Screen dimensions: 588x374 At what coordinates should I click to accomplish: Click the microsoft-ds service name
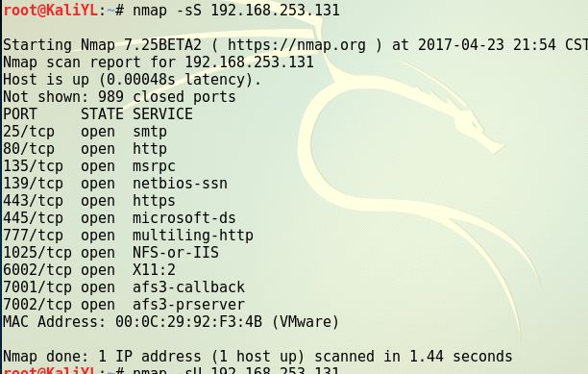point(184,218)
